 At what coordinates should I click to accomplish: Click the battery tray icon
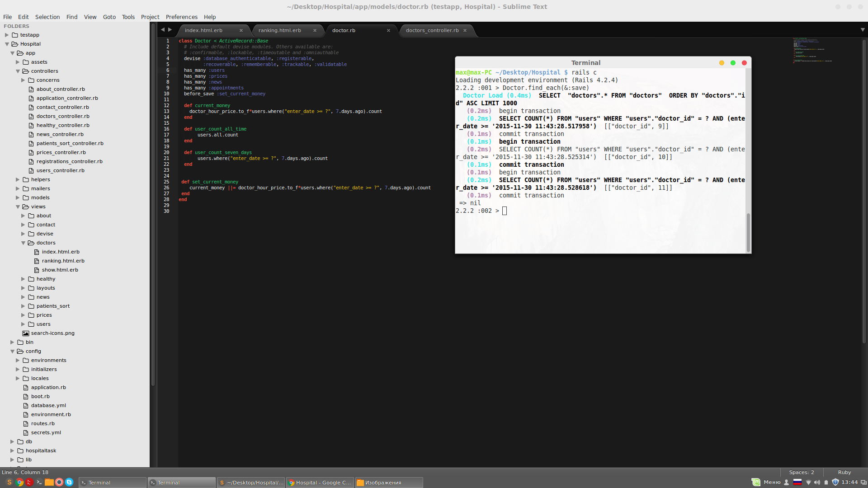click(x=826, y=482)
